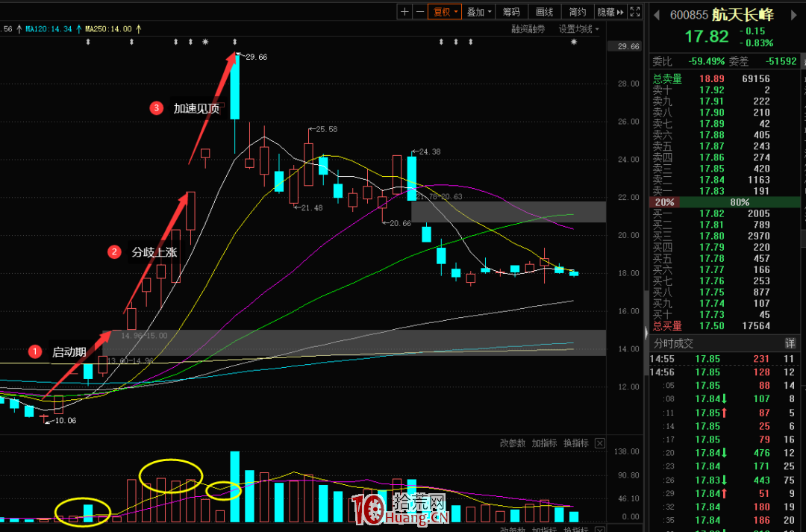Open trade details with 详 button

[x=790, y=343]
